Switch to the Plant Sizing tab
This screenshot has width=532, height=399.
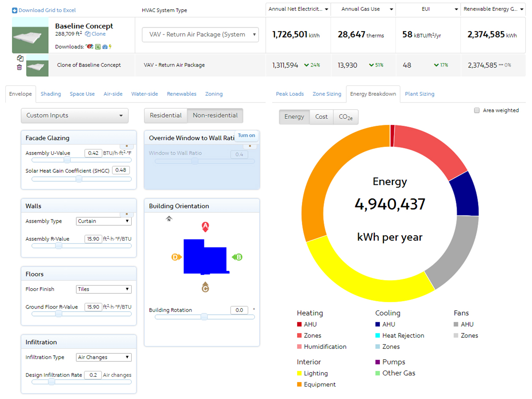(419, 94)
